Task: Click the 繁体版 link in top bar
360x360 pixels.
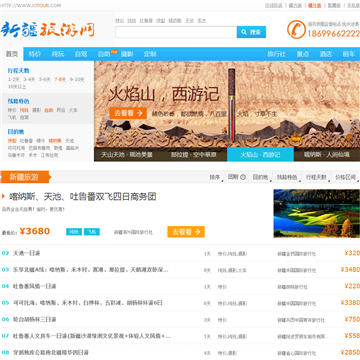Action: click(x=334, y=5)
